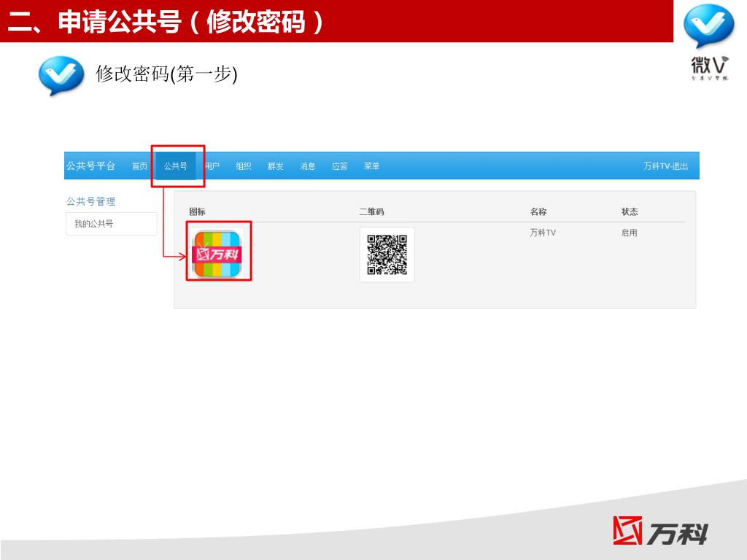Open the 用户 navigation tab
Screen dimensions: 747x560
212,166
